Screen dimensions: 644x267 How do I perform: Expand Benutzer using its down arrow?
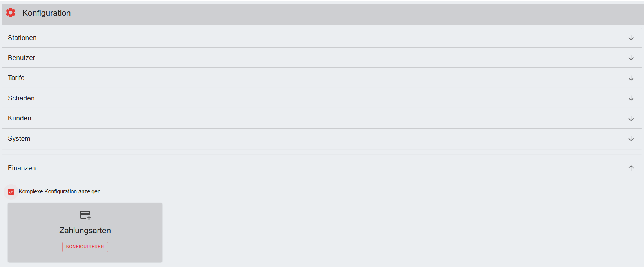pyautogui.click(x=631, y=58)
